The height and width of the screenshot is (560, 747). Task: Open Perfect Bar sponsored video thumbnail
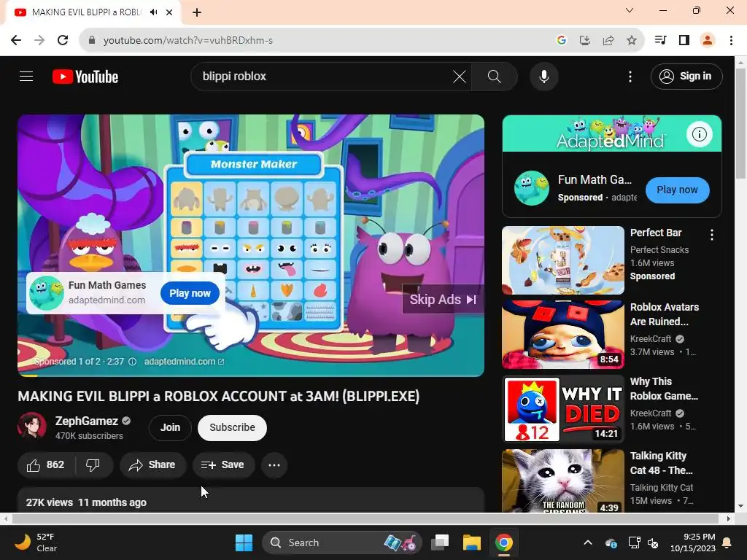[x=562, y=260]
